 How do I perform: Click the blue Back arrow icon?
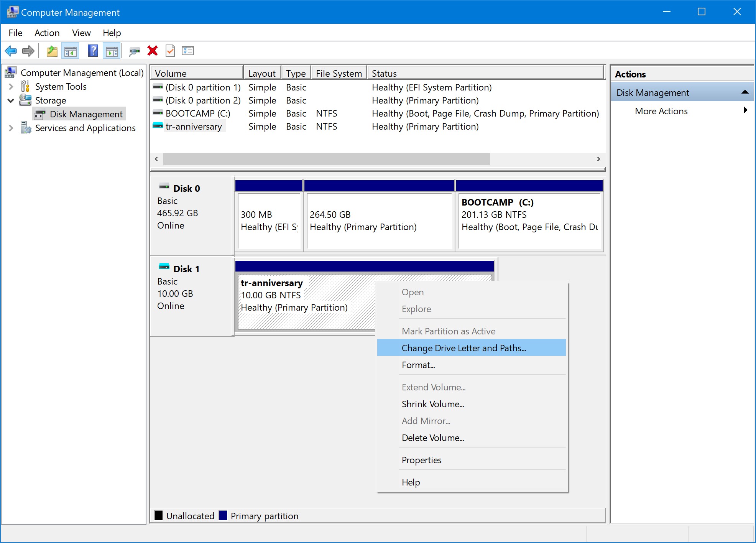pyautogui.click(x=11, y=51)
